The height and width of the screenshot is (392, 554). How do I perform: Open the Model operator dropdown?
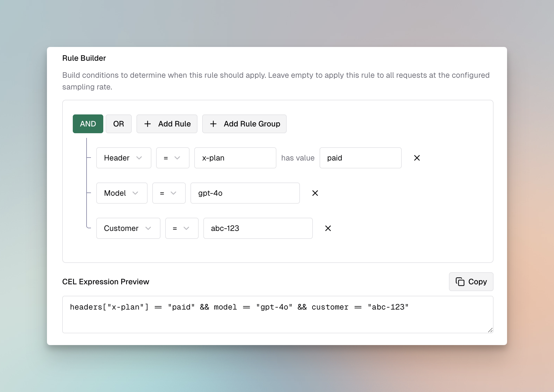point(169,193)
